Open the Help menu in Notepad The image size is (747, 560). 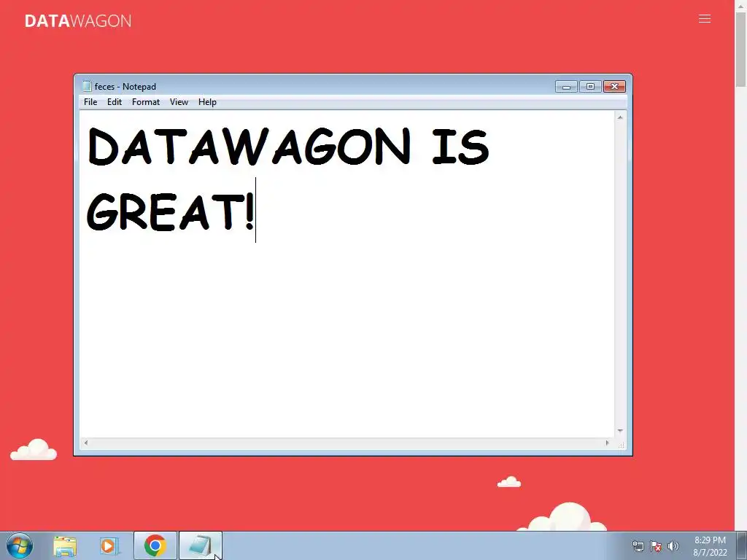pyautogui.click(x=207, y=102)
